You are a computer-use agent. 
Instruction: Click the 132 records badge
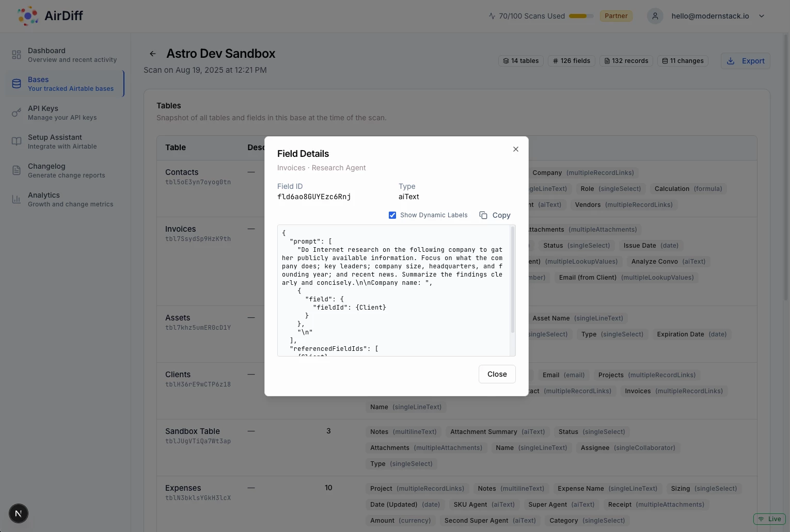pos(626,61)
